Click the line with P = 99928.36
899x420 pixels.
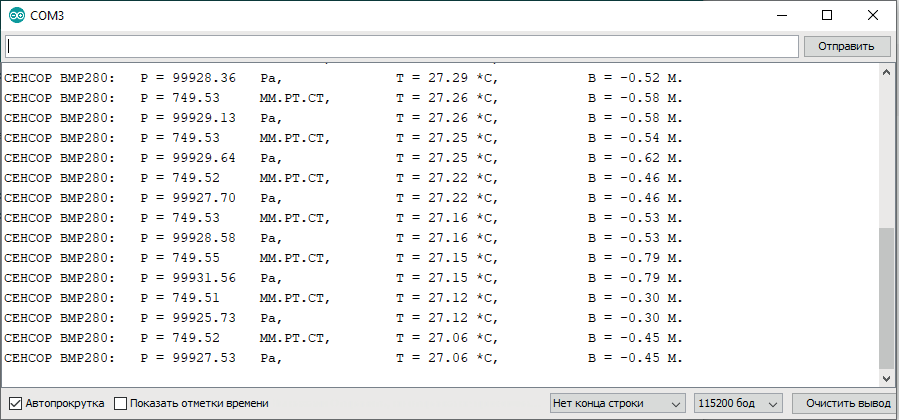coord(344,78)
